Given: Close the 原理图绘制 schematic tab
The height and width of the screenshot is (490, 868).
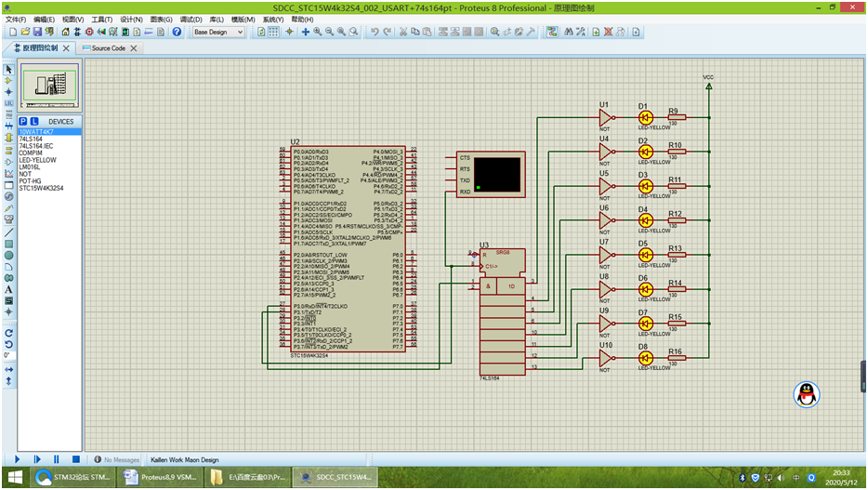Looking at the screenshot, I should tap(66, 48).
